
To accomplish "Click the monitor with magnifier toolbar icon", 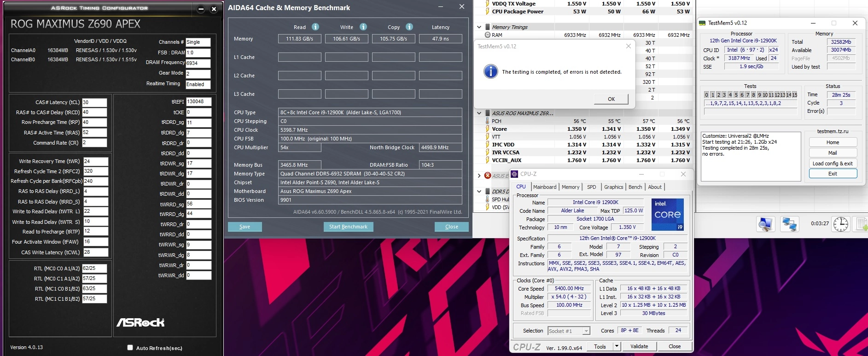I will (x=765, y=224).
